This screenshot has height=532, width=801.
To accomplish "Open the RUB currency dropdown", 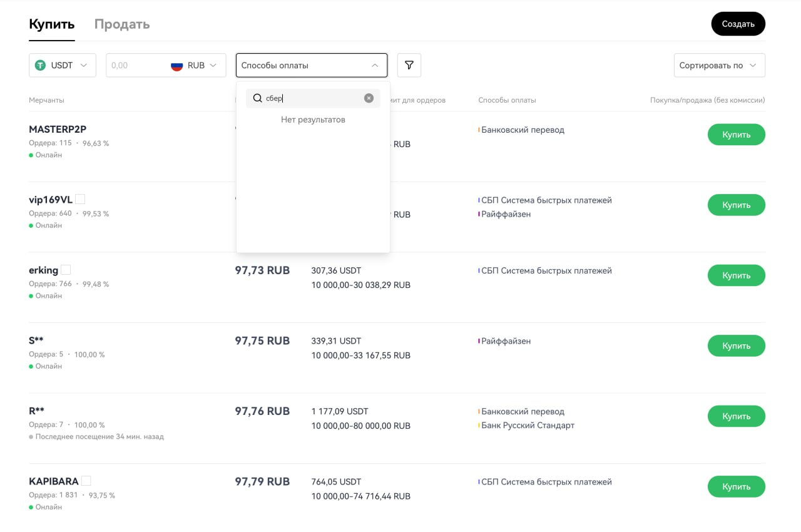I will [214, 65].
